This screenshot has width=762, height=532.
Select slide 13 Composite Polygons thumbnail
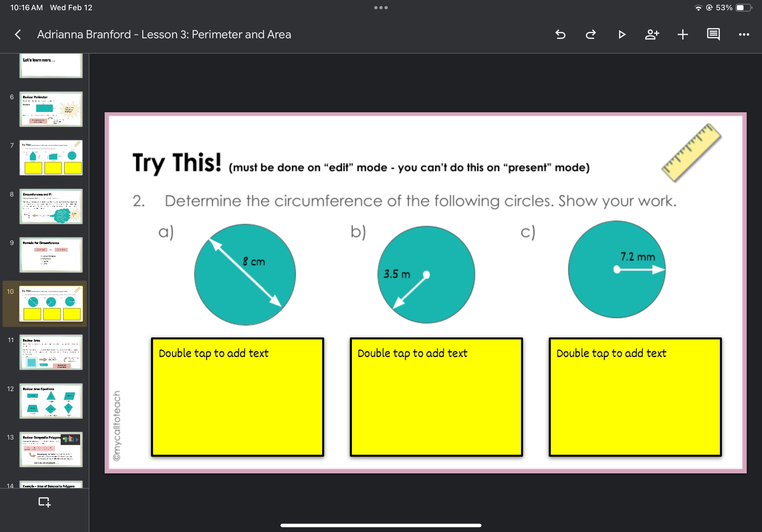click(x=51, y=449)
